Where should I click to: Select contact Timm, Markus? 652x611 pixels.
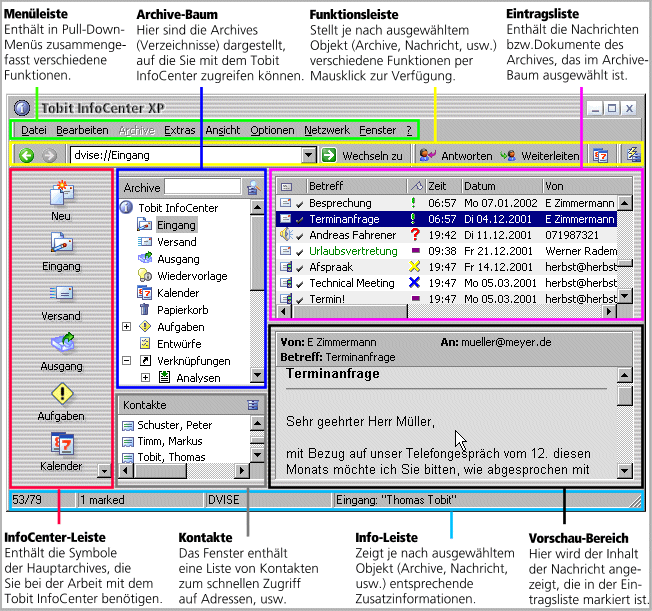pyautogui.click(x=170, y=441)
